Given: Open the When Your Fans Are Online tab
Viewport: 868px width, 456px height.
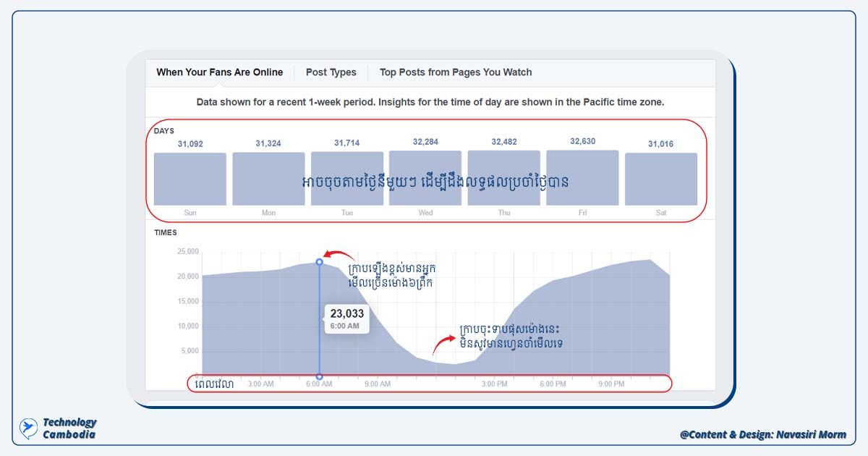Looking at the screenshot, I should (x=219, y=72).
